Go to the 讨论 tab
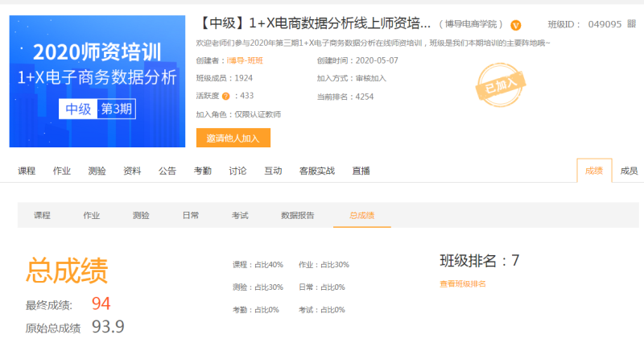This screenshot has height=347, width=644. 237,171
